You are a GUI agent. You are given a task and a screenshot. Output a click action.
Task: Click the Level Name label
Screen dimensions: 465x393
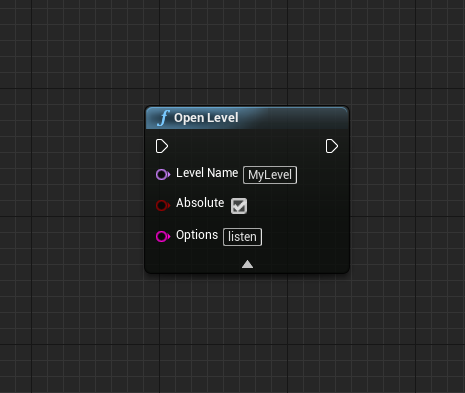[207, 173]
